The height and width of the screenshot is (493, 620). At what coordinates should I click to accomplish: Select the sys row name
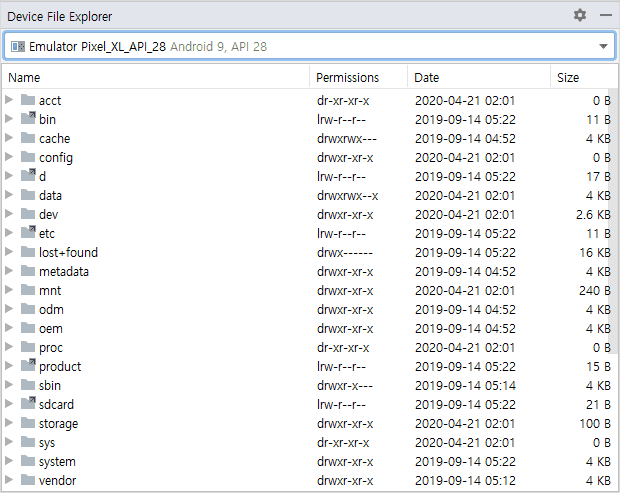click(x=47, y=443)
